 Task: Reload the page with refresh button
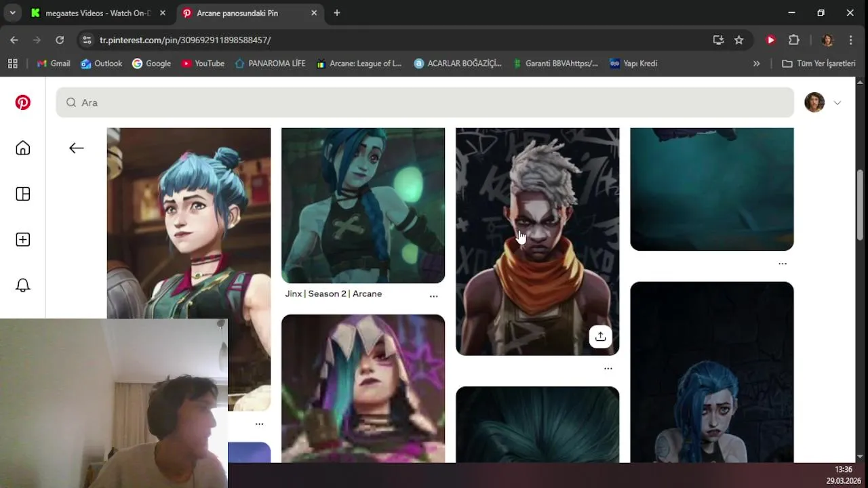point(60,40)
